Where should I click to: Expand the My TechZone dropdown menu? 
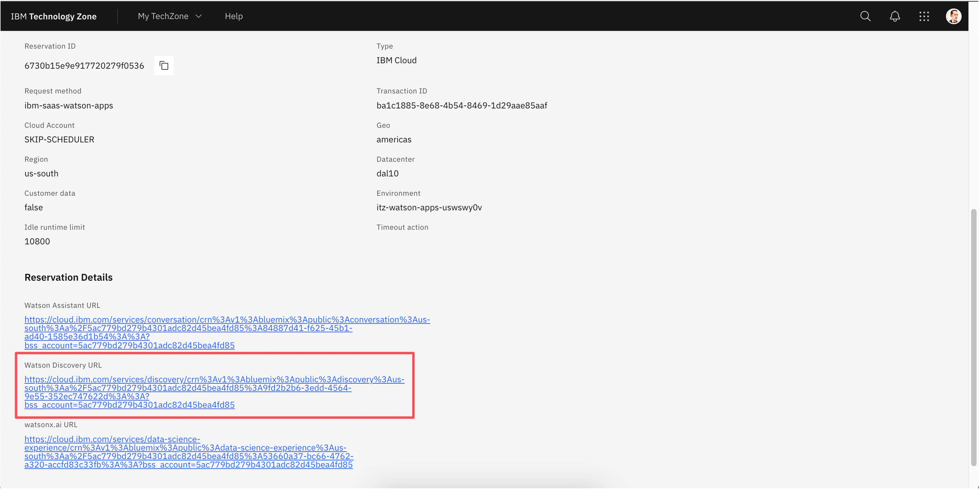click(x=163, y=16)
